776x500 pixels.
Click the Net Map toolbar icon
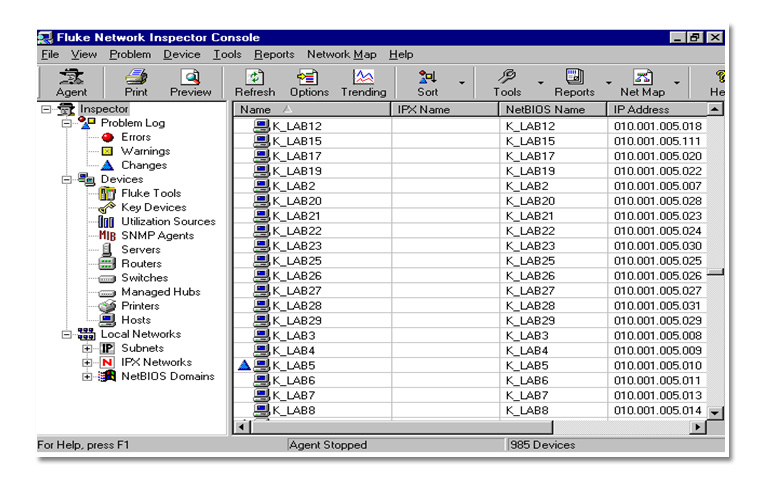pos(642,82)
